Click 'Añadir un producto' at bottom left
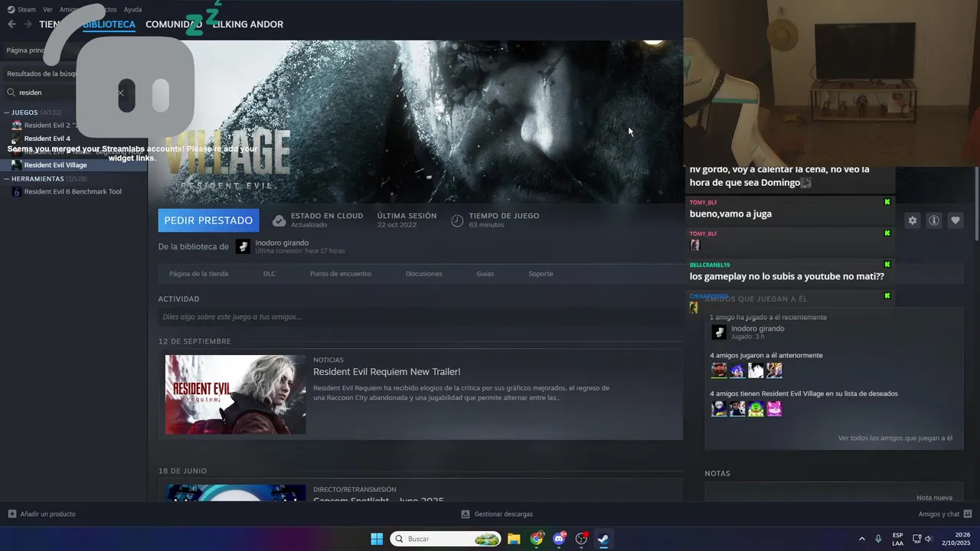Screen dimensions: 980x551 [x=47, y=514]
